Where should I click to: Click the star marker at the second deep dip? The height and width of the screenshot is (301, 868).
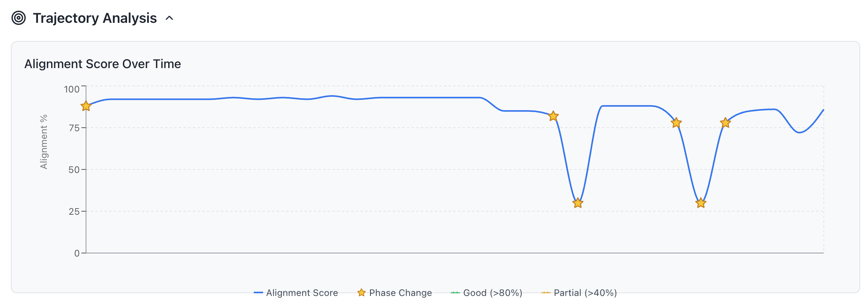coord(700,202)
